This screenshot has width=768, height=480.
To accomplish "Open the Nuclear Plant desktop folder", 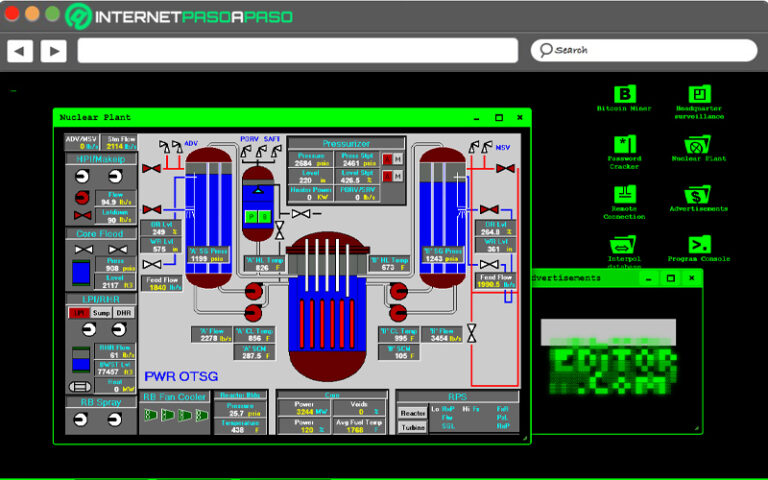I will coord(699,145).
